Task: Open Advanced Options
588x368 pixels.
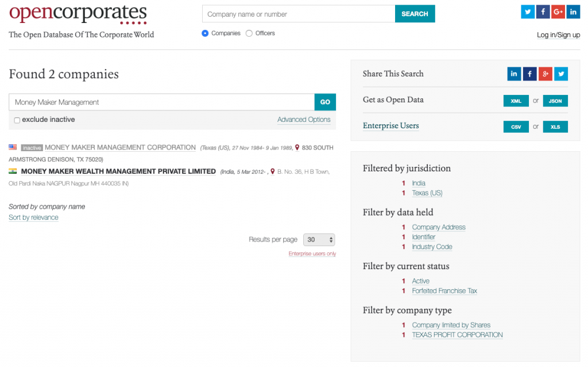Action: tap(304, 120)
